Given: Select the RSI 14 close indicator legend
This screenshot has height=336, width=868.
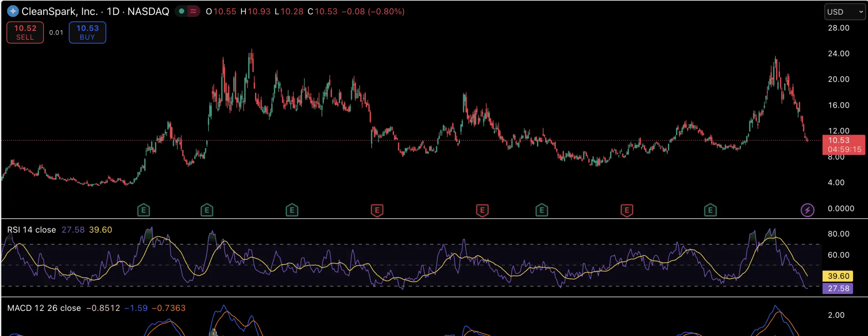Looking at the screenshot, I should [32, 230].
